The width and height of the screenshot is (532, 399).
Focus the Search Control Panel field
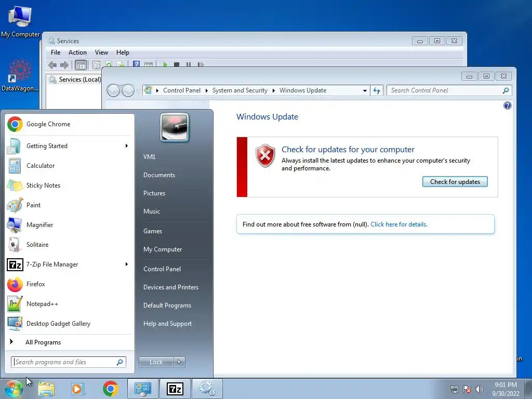tap(449, 90)
